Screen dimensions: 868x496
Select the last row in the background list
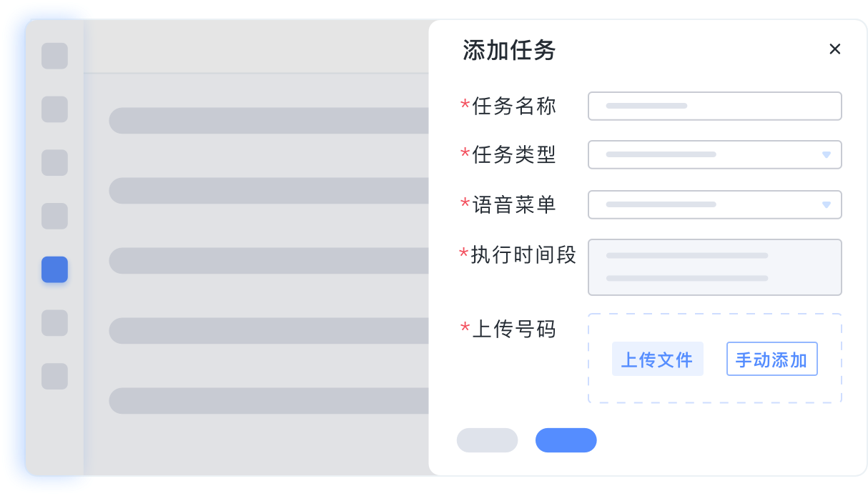click(268, 401)
